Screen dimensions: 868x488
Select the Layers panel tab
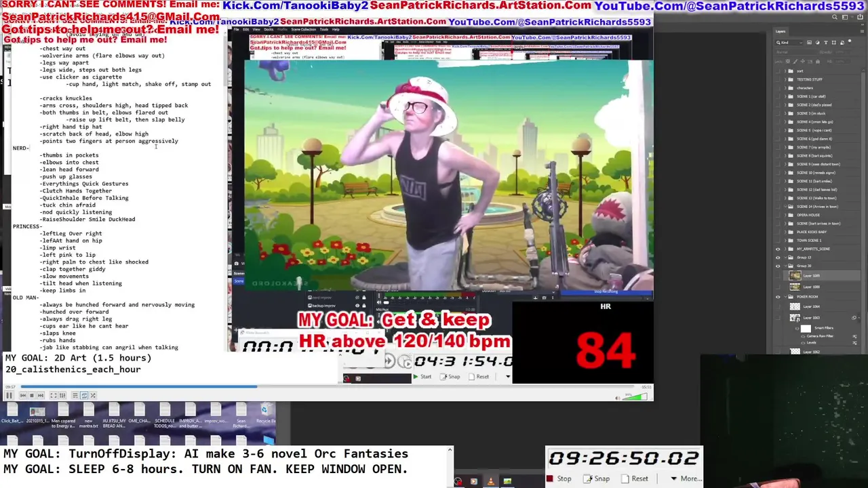point(781,31)
